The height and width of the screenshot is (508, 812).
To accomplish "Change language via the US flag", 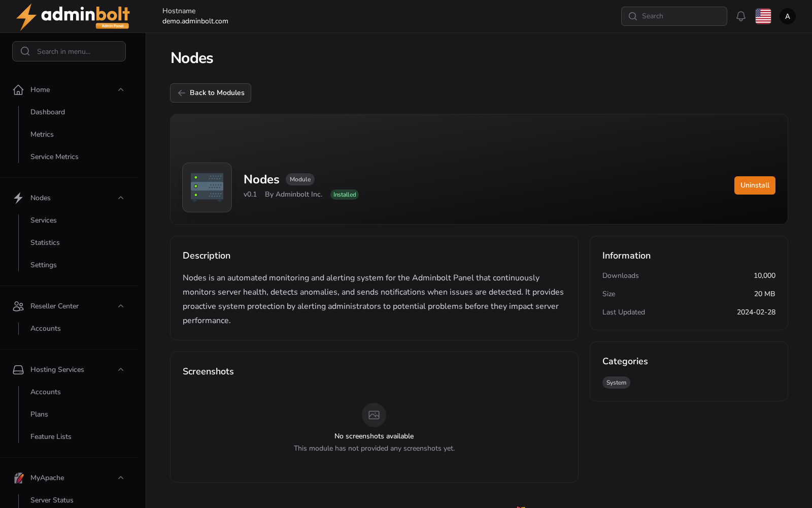I will pyautogui.click(x=763, y=16).
